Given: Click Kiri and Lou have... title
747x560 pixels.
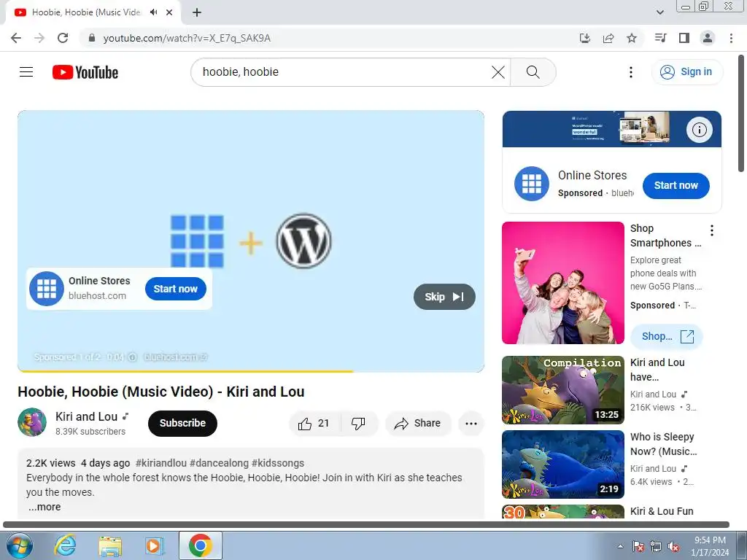Looking at the screenshot, I should coord(657,370).
